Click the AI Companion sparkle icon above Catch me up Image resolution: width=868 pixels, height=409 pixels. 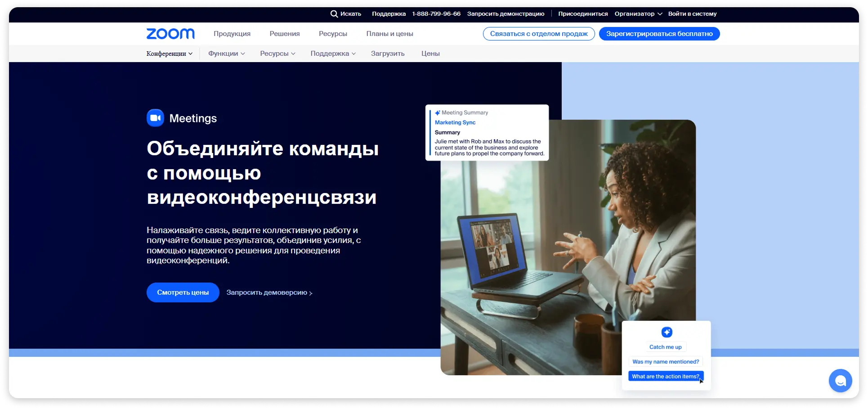[667, 332]
